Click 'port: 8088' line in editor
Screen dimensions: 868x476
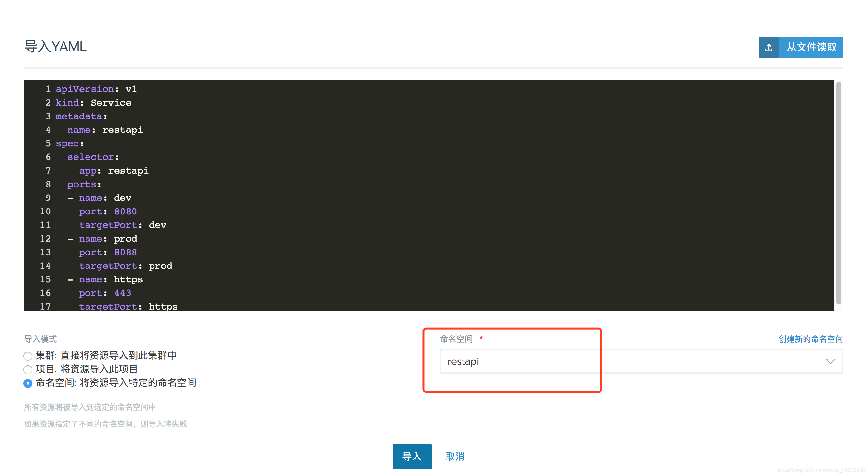coord(108,252)
